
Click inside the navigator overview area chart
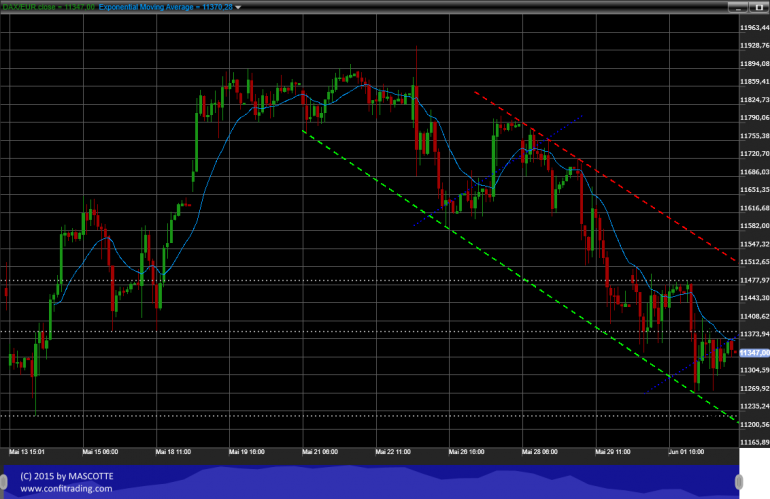point(371,482)
